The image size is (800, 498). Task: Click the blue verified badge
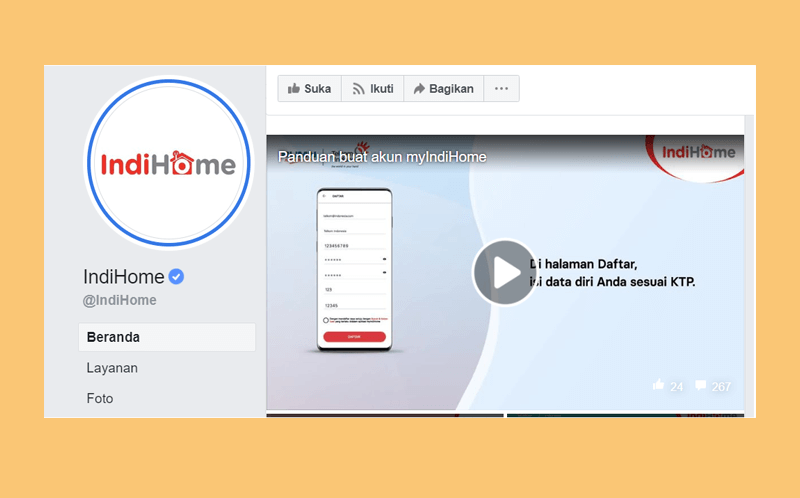coord(176,277)
